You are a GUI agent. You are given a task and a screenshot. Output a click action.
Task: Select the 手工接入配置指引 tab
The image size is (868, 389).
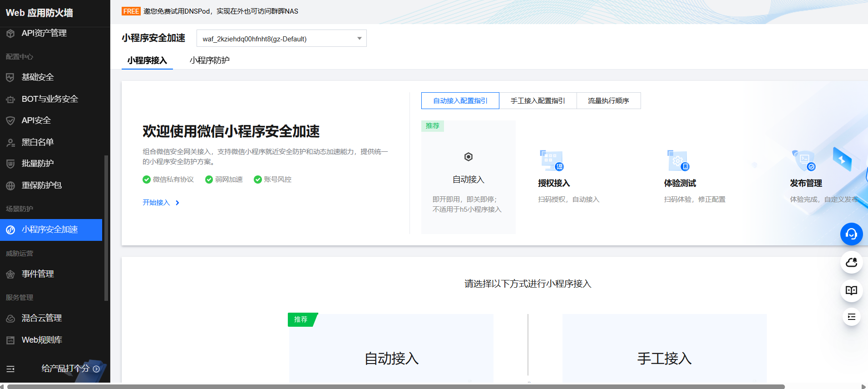[x=538, y=101]
